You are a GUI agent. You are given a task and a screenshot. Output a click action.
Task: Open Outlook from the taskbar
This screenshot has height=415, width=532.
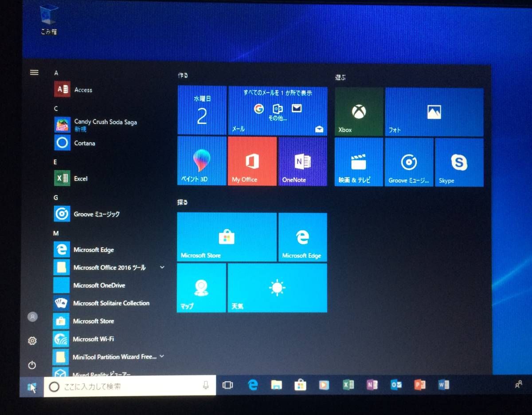click(396, 385)
